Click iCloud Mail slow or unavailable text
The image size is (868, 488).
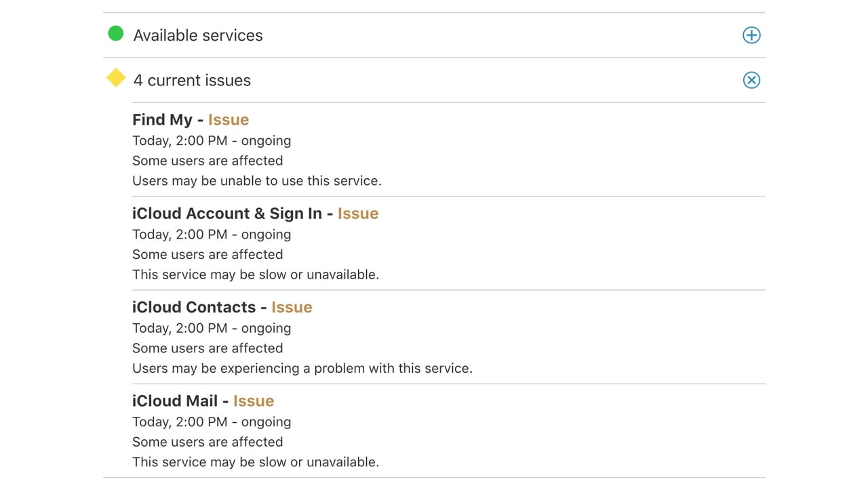[x=255, y=462]
